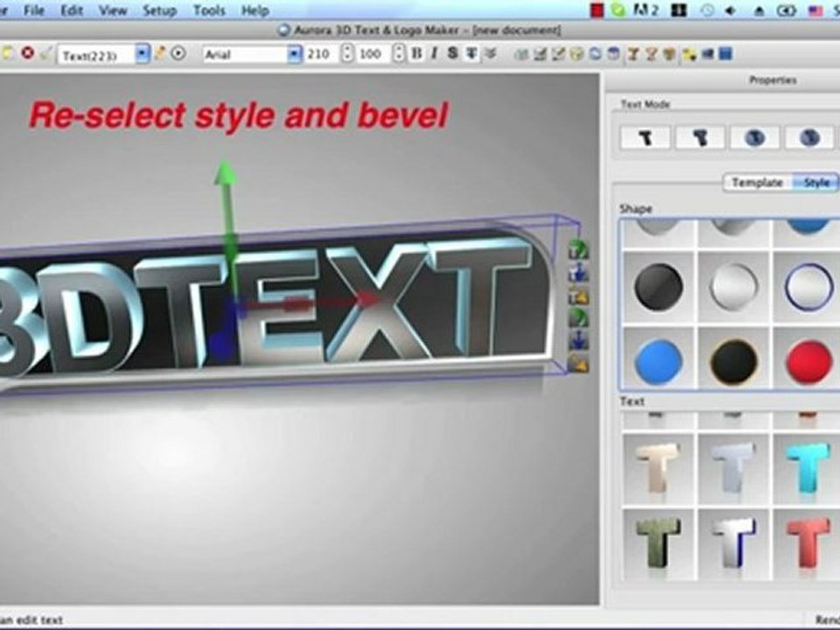Choose the blue sphere shape style

[658, 362]
